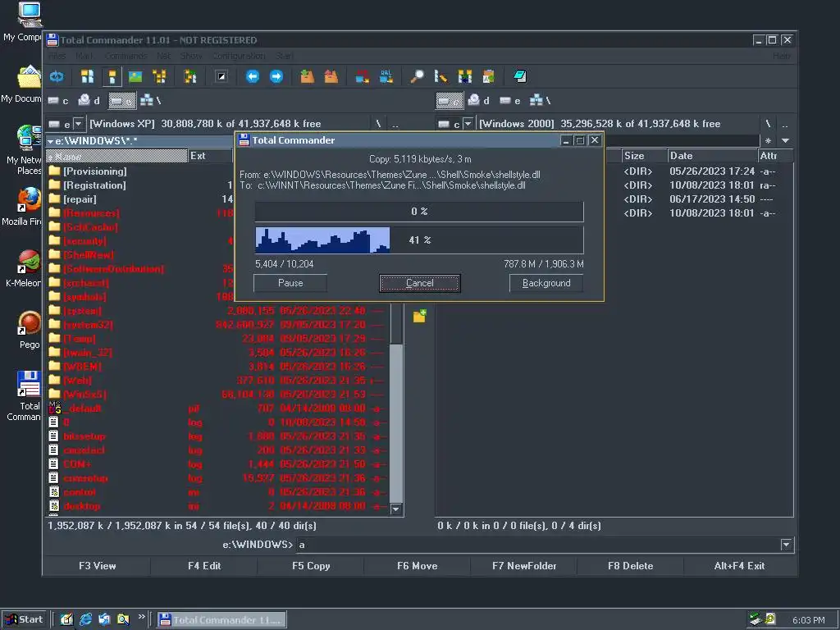
Task: Pause the copy operation
Action: tap(290, 283)
